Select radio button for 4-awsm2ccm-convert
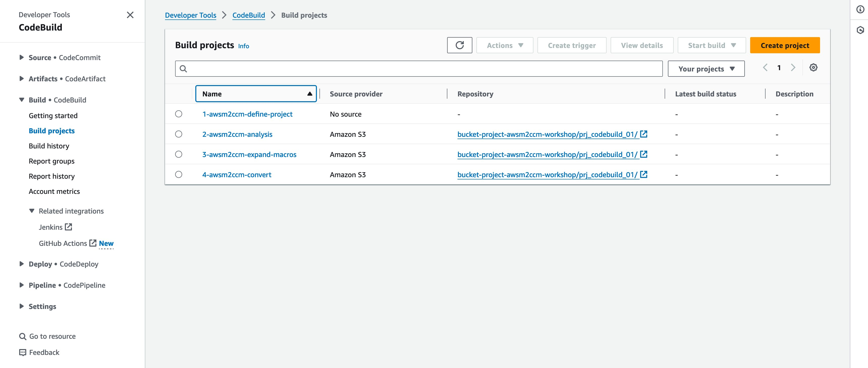868x368 pixels. tap(179, 175)
